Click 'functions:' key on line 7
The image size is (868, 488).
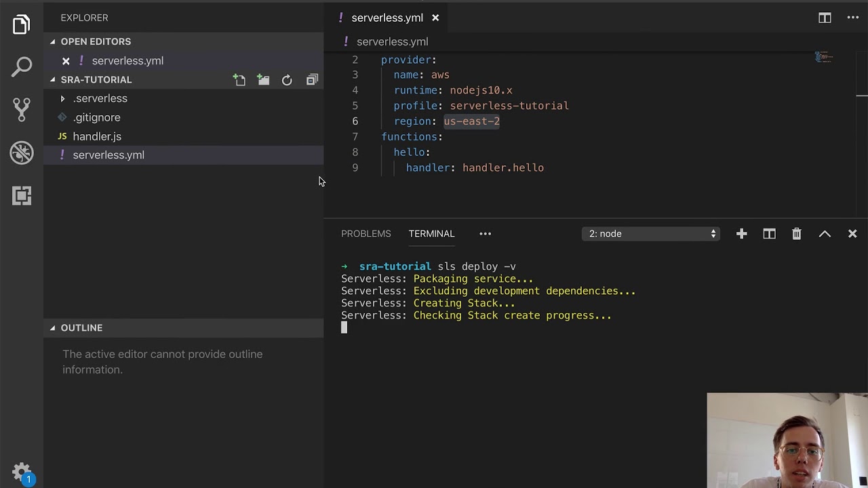tap(412, 137)
